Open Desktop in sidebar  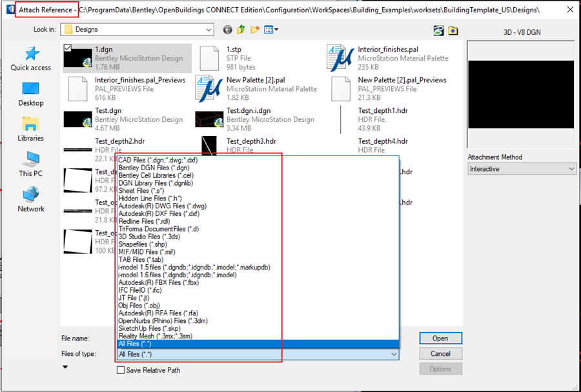coord(31,94)
